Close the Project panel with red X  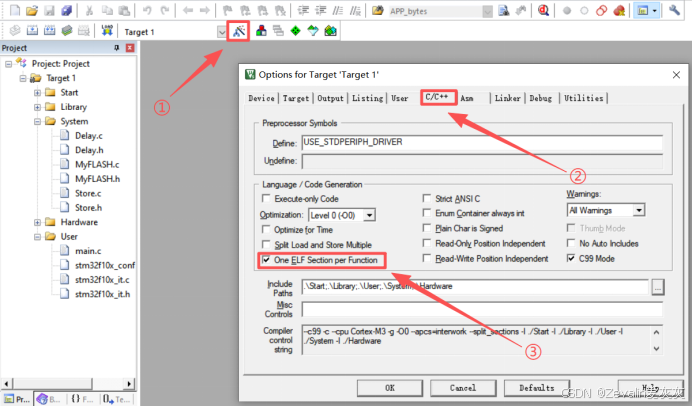[130, 48]
